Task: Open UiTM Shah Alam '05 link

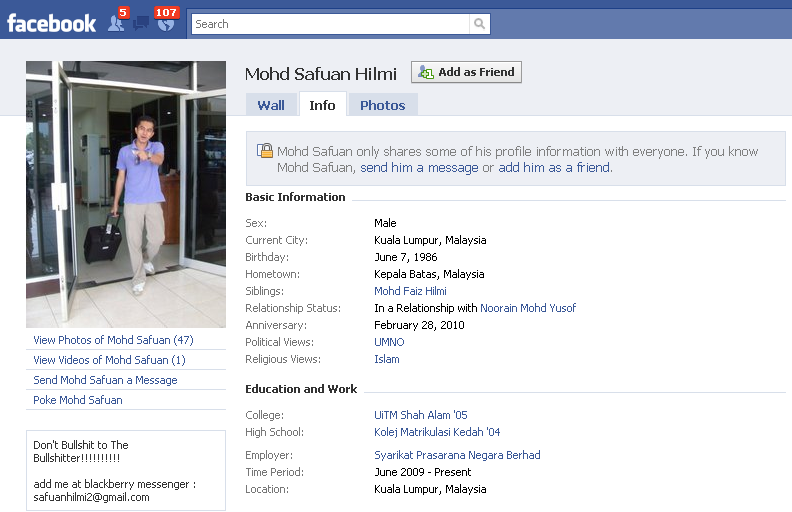Action: pyautogui.click(x=421, y=415)
